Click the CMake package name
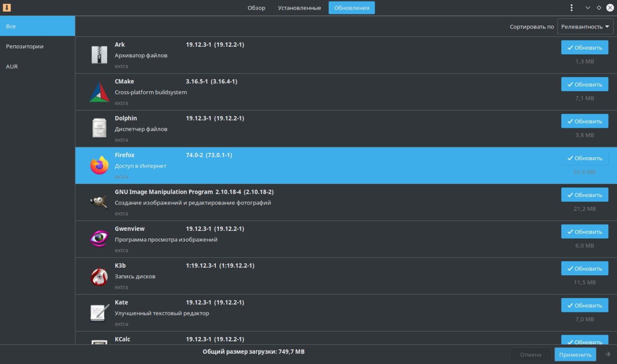617x364 pixels. [124, 81]
